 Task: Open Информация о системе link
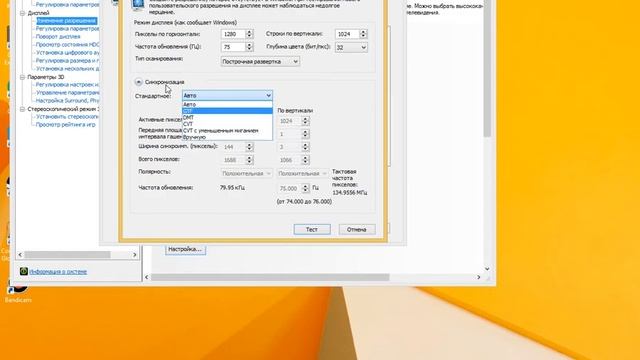point(58,271)
